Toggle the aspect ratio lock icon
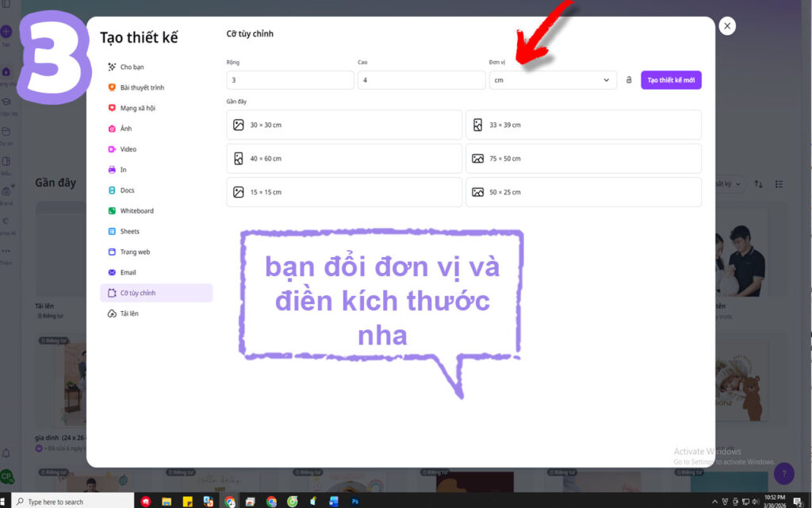Viewport: 812px width, 508px height. [x=629, y=80]
